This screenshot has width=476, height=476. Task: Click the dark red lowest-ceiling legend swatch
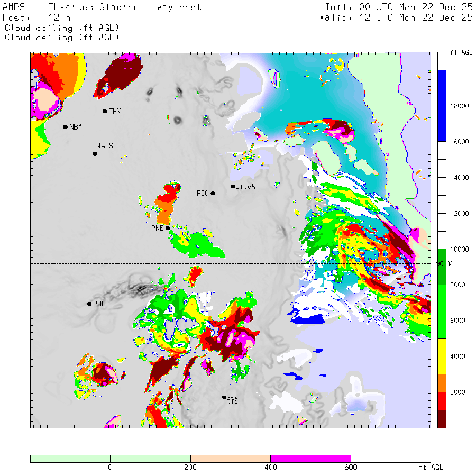442,419
